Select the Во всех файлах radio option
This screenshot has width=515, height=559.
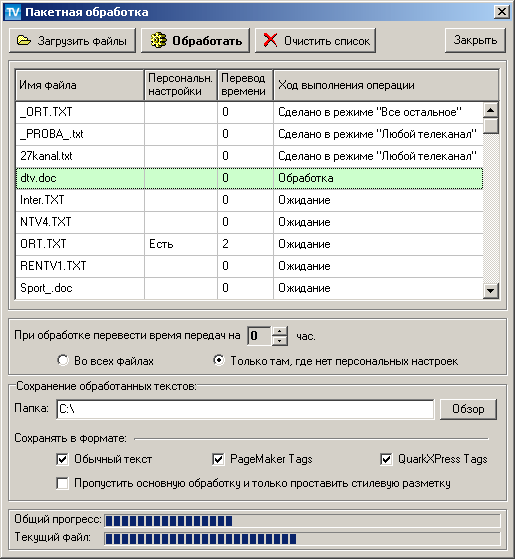pos(63,360)
